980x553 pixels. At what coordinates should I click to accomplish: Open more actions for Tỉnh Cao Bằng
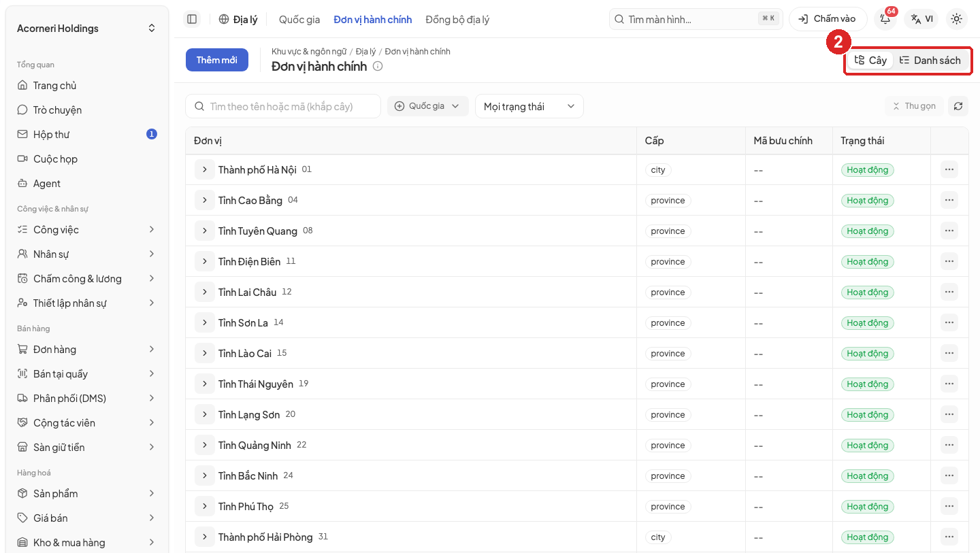pyautogui.click(x=949, y=200)
